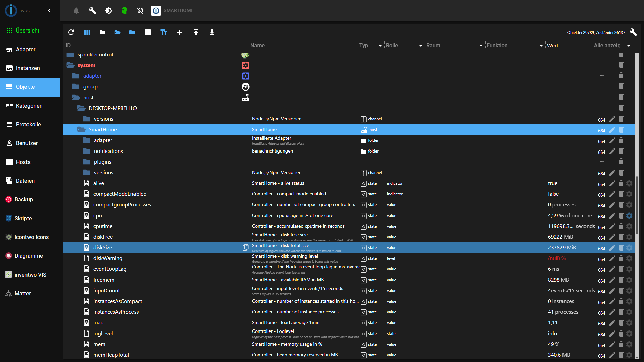This screenshot has height=362, width=644.
Task: Click the objects list vertical scrollbar
Action: (x=637, y=204)
